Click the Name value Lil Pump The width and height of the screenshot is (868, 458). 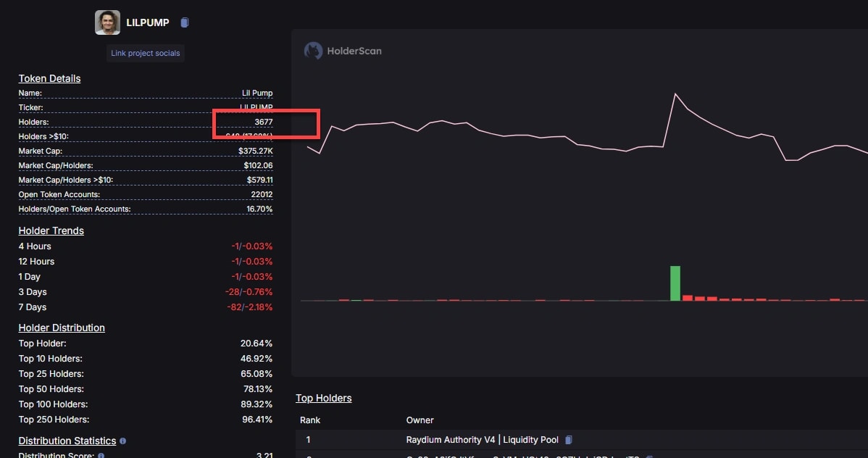[257, 93]
